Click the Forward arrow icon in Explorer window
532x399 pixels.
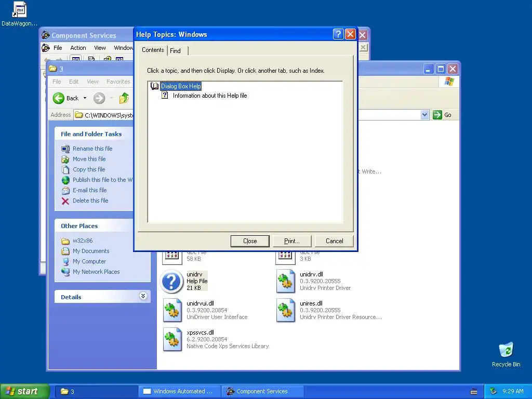pos(99,98)
